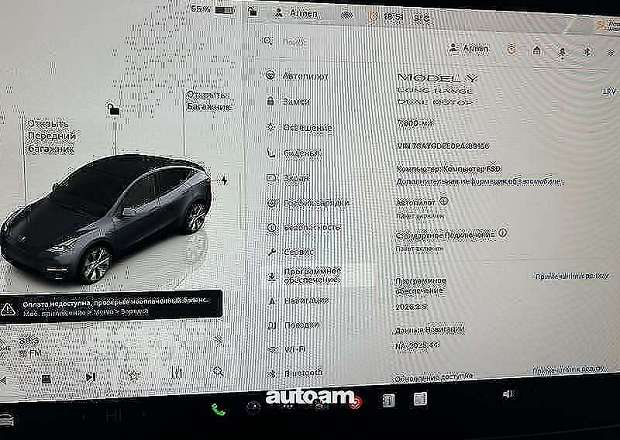Open release notes link beside navigation data

click(569, 370)
